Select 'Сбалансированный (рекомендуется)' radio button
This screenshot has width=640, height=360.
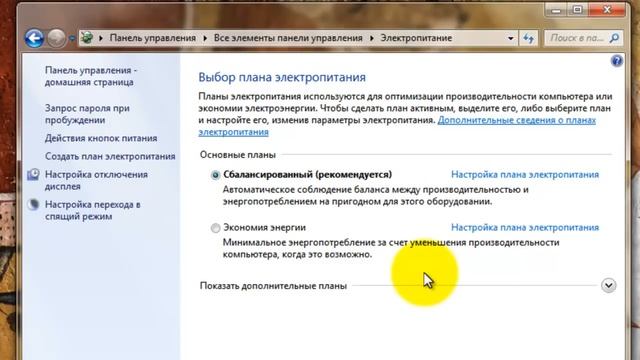click(x=215, y=175)
